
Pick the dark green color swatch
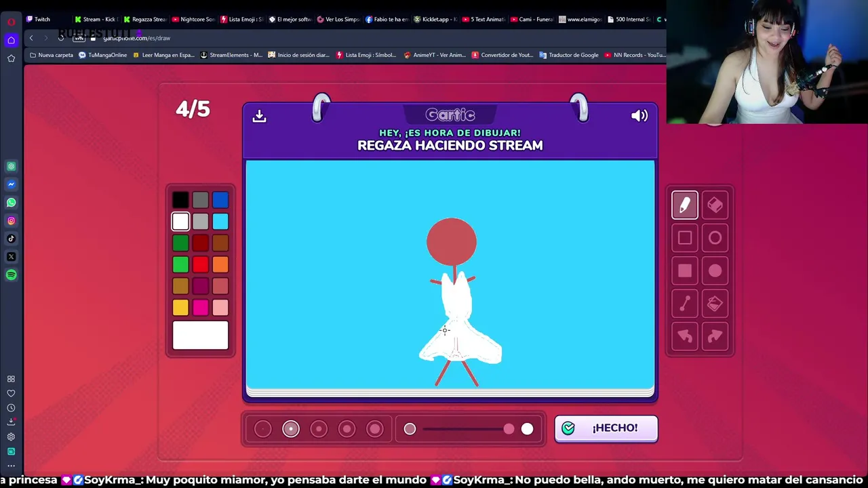pos(180,243)
